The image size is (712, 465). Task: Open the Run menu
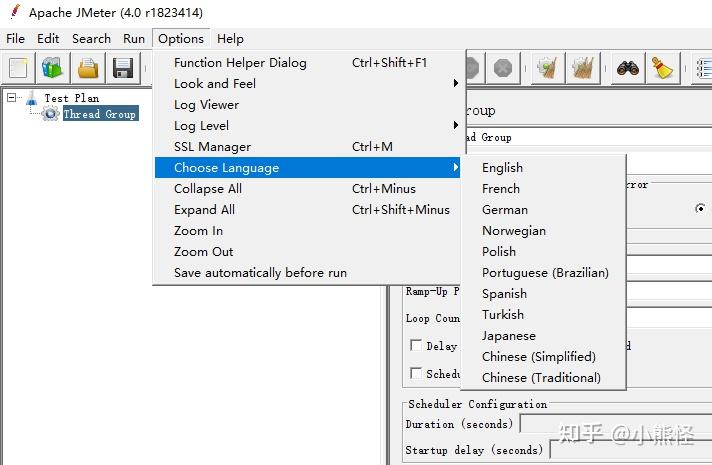134,38
